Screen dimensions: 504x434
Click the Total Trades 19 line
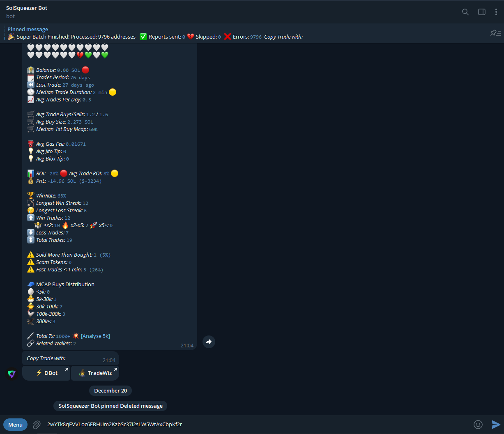click(x=50, y=240)
